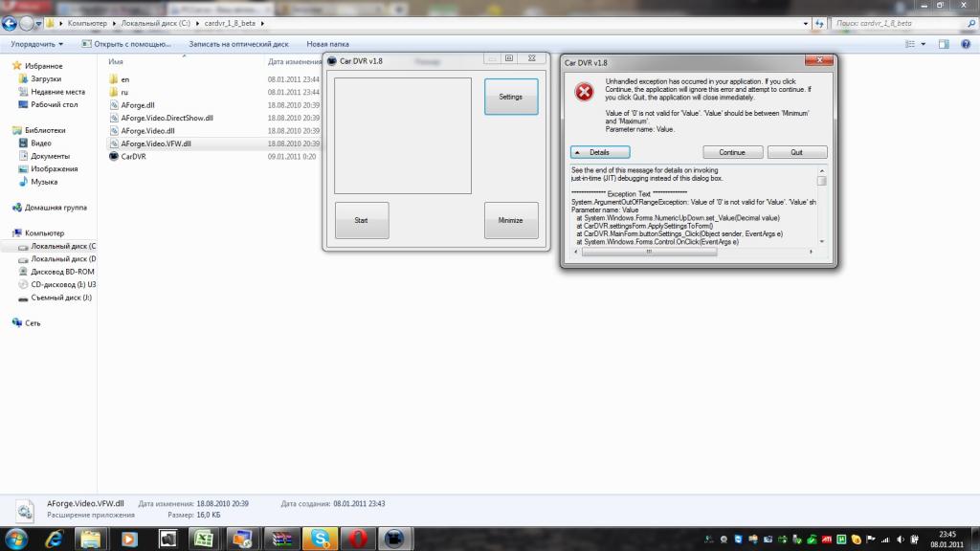
Task: Open the Документы library
Action: pyautogui.click(x=50, y=156)
